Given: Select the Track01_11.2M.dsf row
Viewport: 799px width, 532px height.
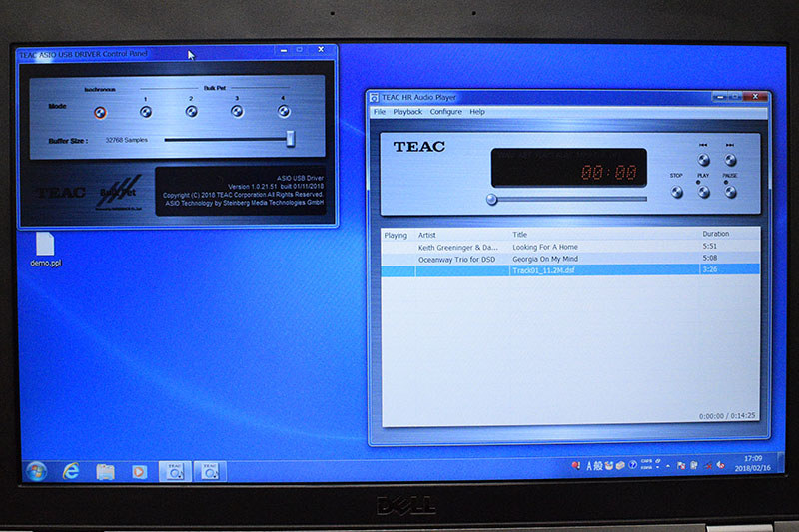Looking at the screenshot, I should (x=570, y=270).
